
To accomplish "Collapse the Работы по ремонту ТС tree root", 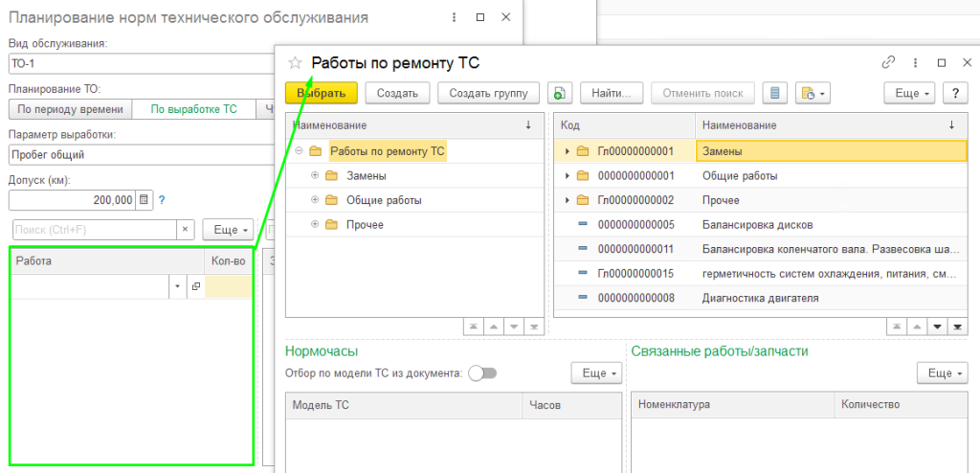I will (x=299, y=150).
